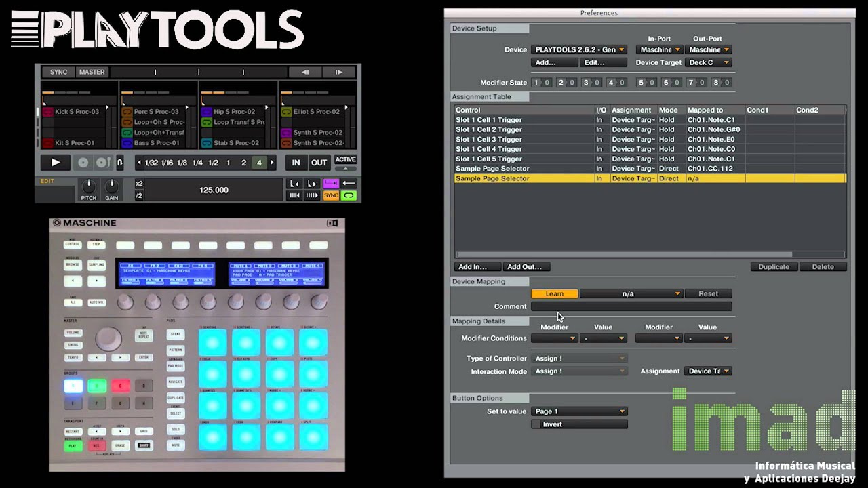Open the Device dropdown PLAYTOOLS 2.6.2
Screen dimensions: 868x488
[x=579, y=49]
